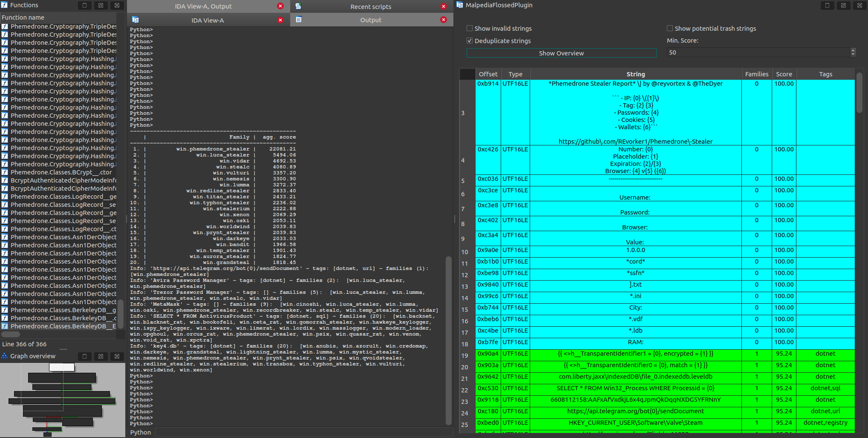Viewport: 868px width, 438px height.
Task: Sort table by Score column
Action: pos(784,74)
